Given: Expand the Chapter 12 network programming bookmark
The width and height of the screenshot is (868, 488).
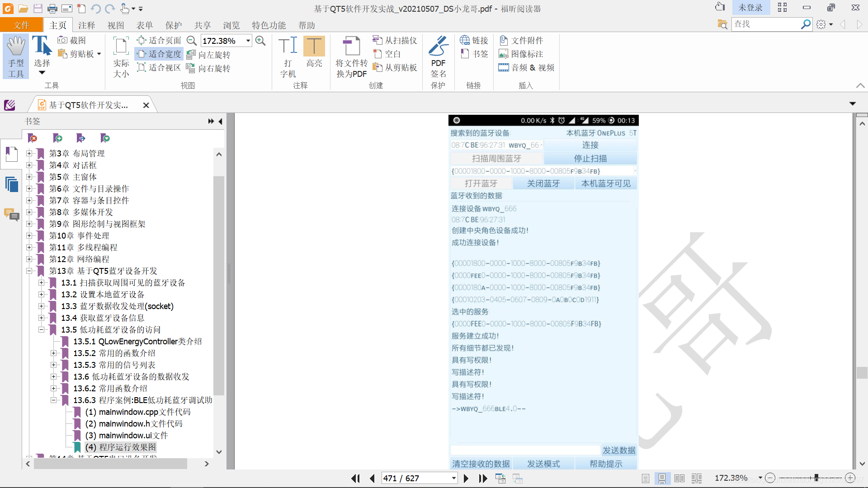Looking at the screenshot, I should click(x=29, y=259).
